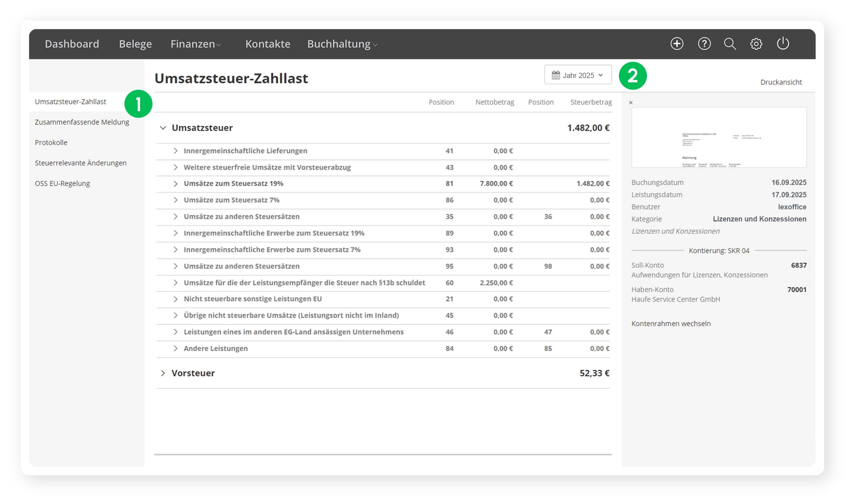The image size is (853, 504).
Task: Open the Buchhaltung menu
Action: click(342, 44)
